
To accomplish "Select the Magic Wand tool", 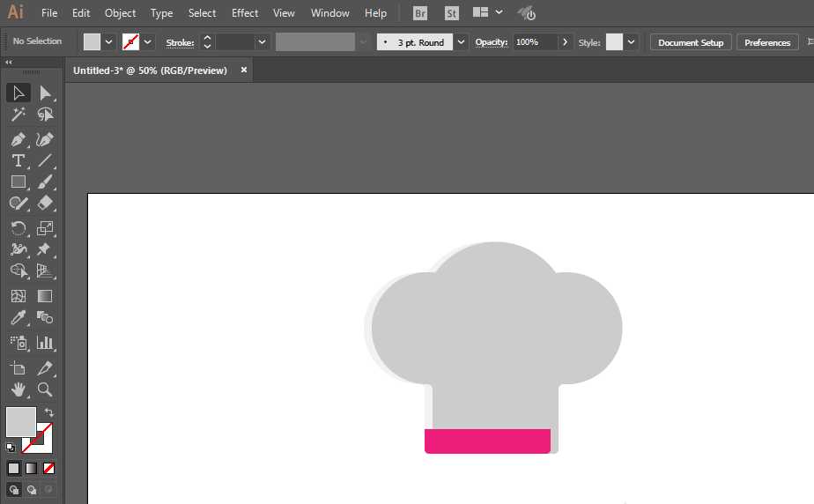I will tap(18, 115).
